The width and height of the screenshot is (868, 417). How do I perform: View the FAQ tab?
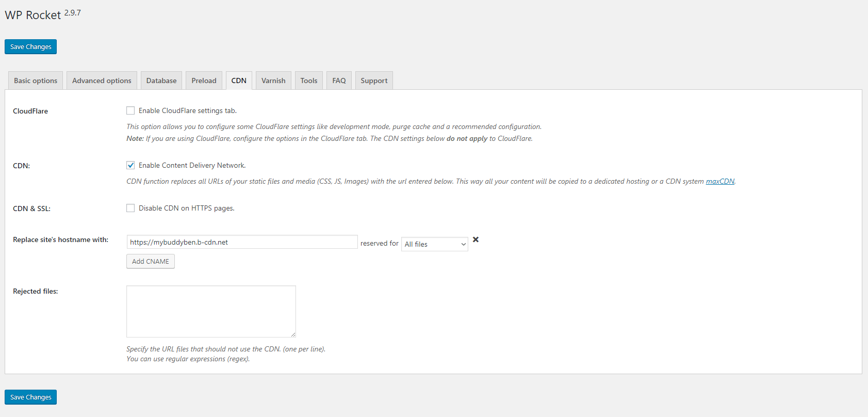pyautogui.click(x=339, y=81)
